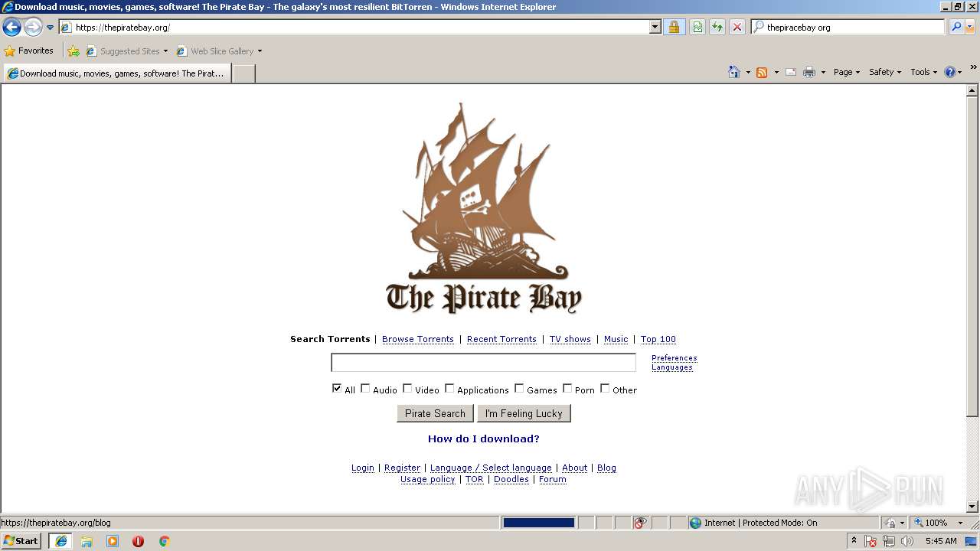Open a new blank tab
This screenshot has height=551, width=980.
coord(243,73)
